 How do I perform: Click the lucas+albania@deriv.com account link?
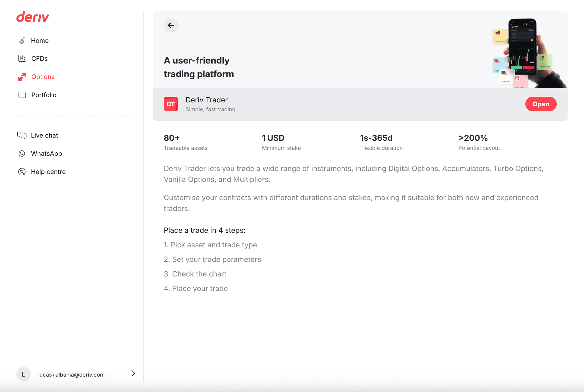[x=71, y=374]
